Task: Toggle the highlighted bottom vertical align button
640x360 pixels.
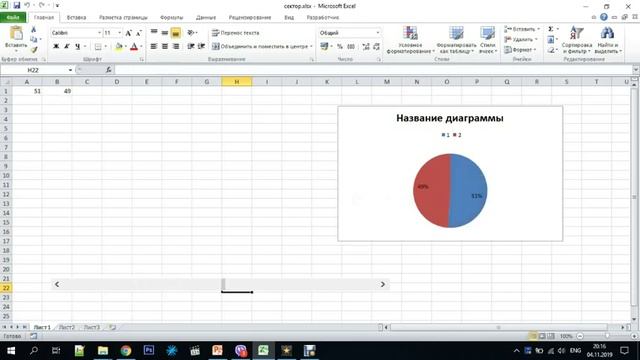Action: pyautogui.click(x=176, y=33)
